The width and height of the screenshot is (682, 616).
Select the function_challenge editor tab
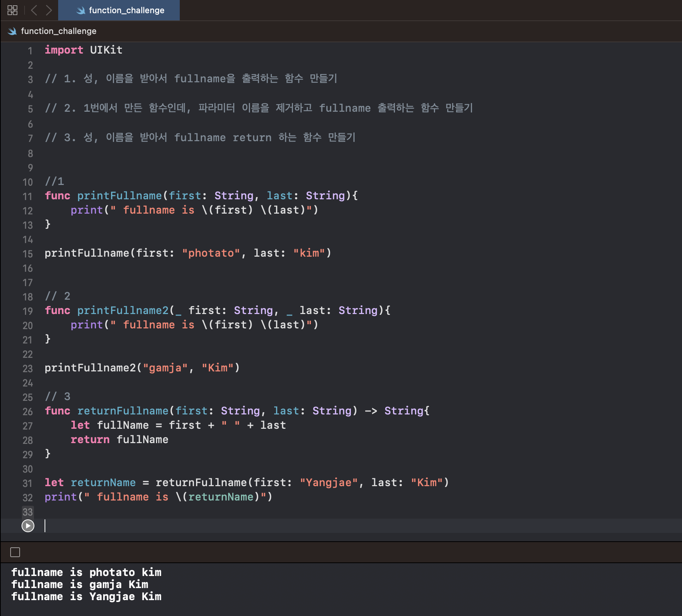[119, 10]
